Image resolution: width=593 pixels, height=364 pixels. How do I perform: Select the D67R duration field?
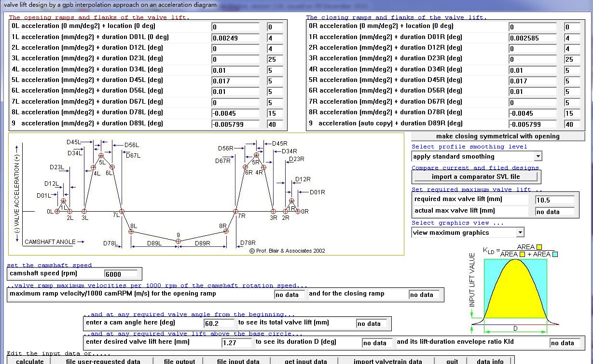(x=573, y=103)
